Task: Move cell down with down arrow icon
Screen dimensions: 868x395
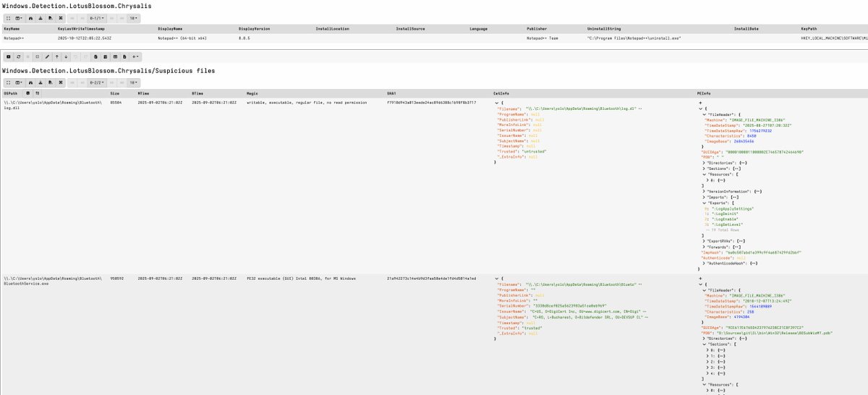Action: coord(66,56)
